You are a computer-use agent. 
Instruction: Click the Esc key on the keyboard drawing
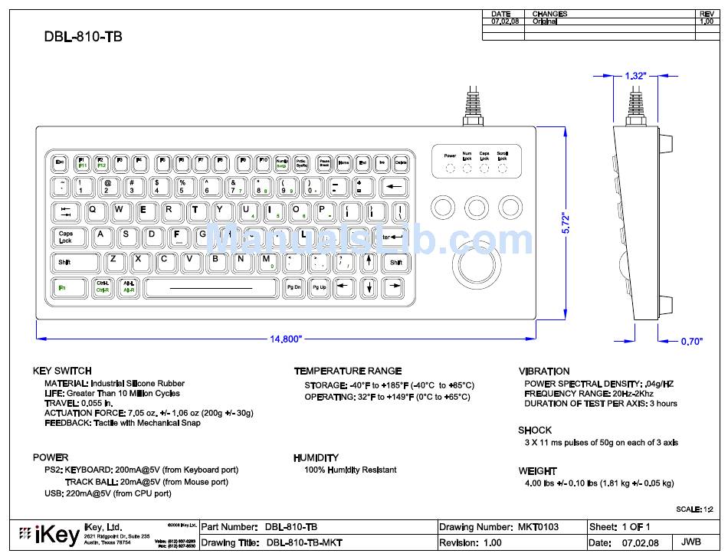point(60,163)
